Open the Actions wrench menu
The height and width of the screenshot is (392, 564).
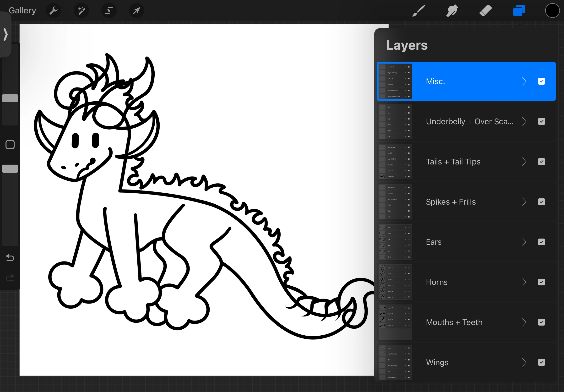tap(53, 11)
